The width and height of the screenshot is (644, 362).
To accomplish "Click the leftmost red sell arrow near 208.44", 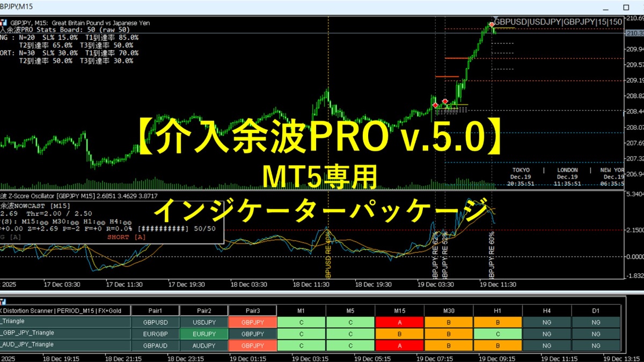I will tap(435, 105).
